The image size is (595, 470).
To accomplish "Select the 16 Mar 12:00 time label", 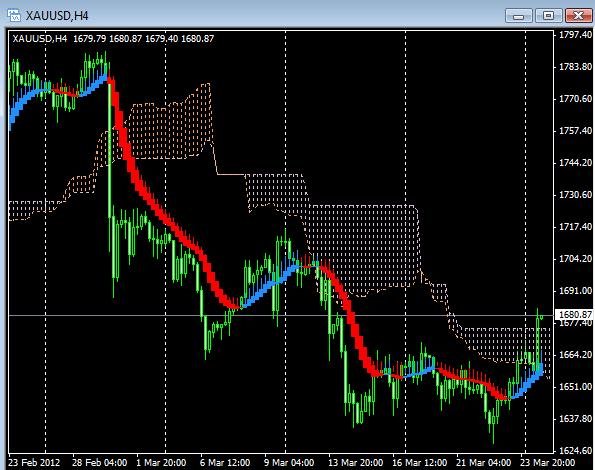I will [419, 463].
